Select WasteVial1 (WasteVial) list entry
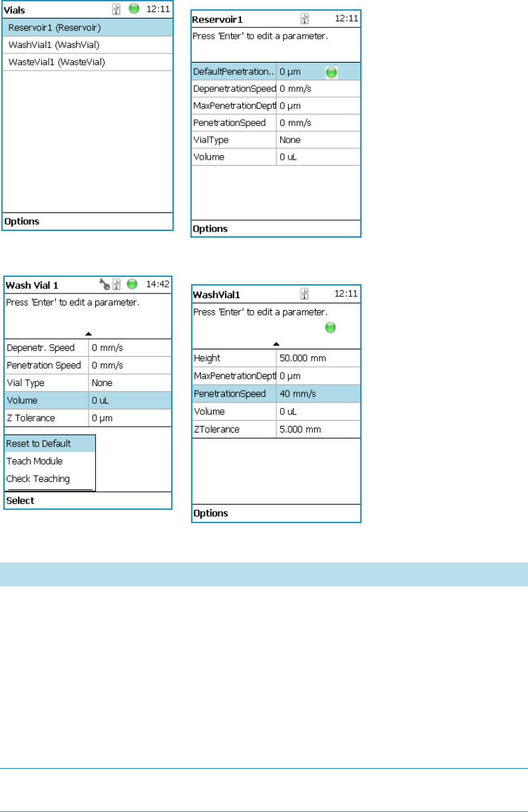Screen dimensions: 528x812 click(87, 62)
